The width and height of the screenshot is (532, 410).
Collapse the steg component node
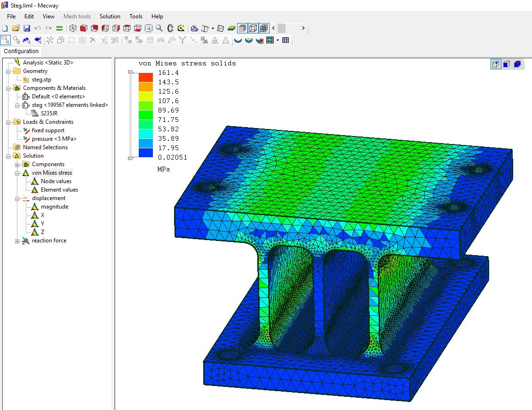pyautogui.click(x=17, y=105)
